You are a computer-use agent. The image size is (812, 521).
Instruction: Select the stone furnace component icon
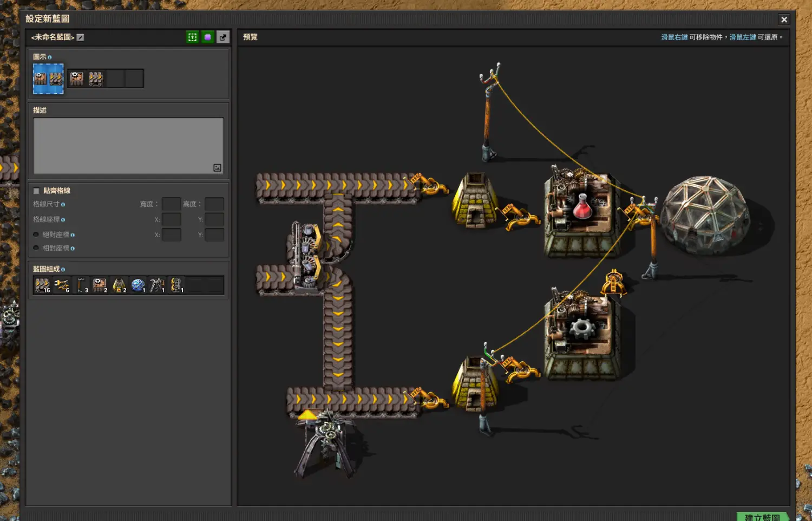[x=119, y=285]
